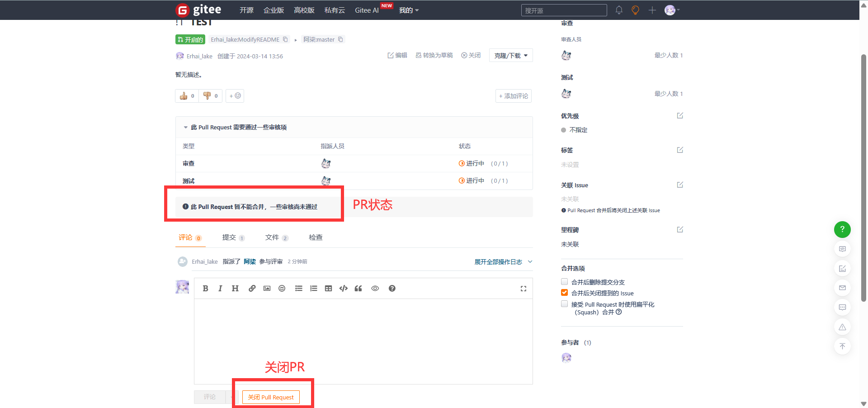Image resolution: width=868 pixels, height=408 pixels.
Task: Switch to the 文件 tab
Action: [x=272, y=237]
